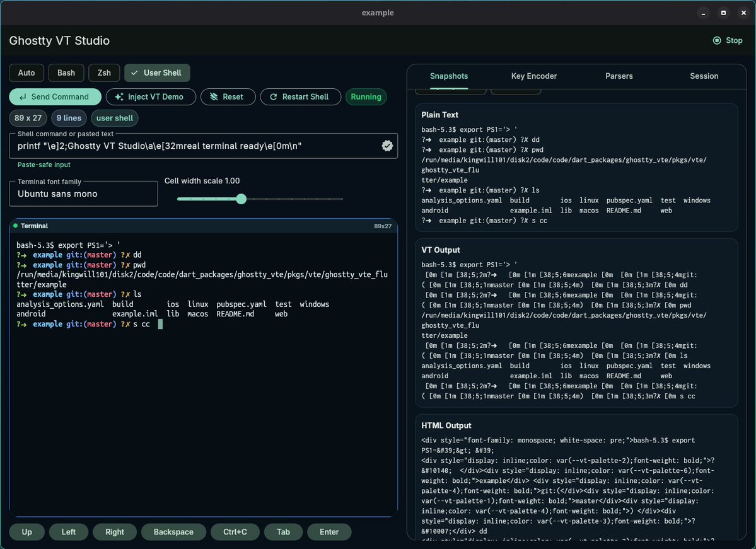Open the Key Encoder tab
The height and width of the screenshot is (549, 756).
pyautogui.click(x=533, y=76)
